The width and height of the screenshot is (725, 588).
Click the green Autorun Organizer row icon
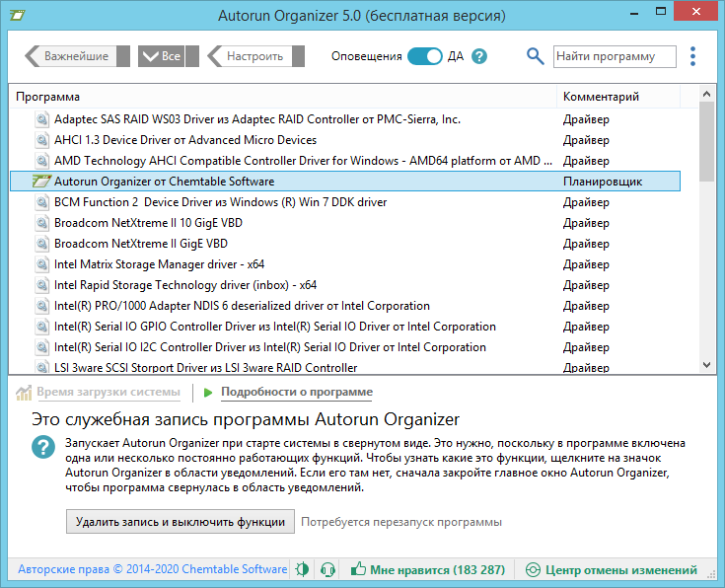click(41, 182)
